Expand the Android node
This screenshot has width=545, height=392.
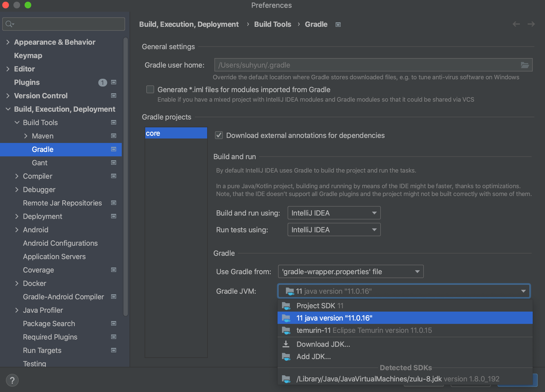[17, 230]
